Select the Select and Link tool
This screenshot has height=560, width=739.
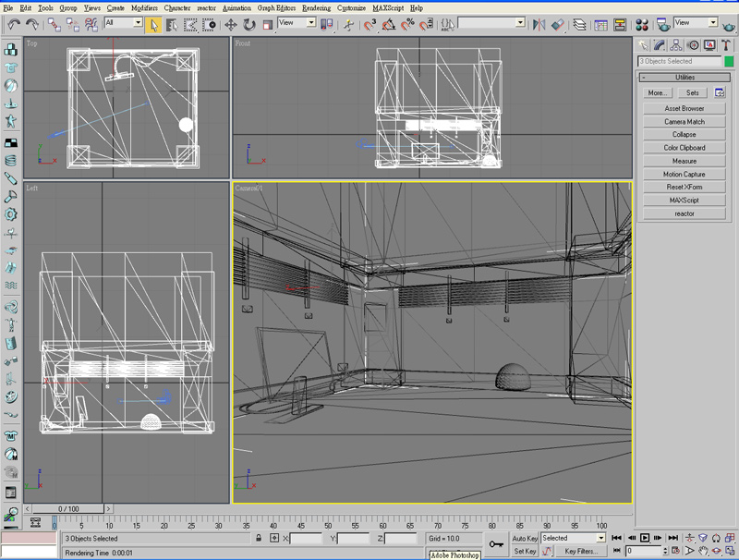(55, 24)
